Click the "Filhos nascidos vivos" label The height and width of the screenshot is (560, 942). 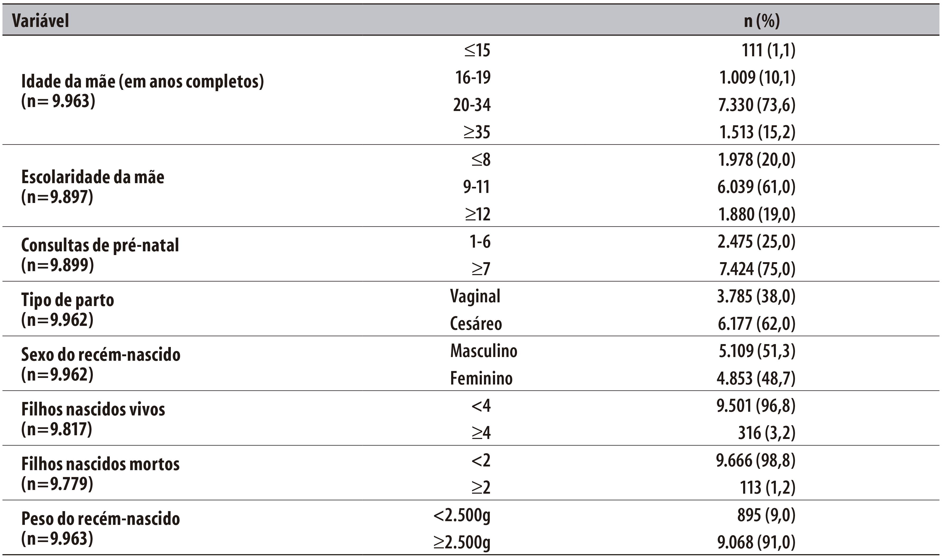[x=93, y=419]
